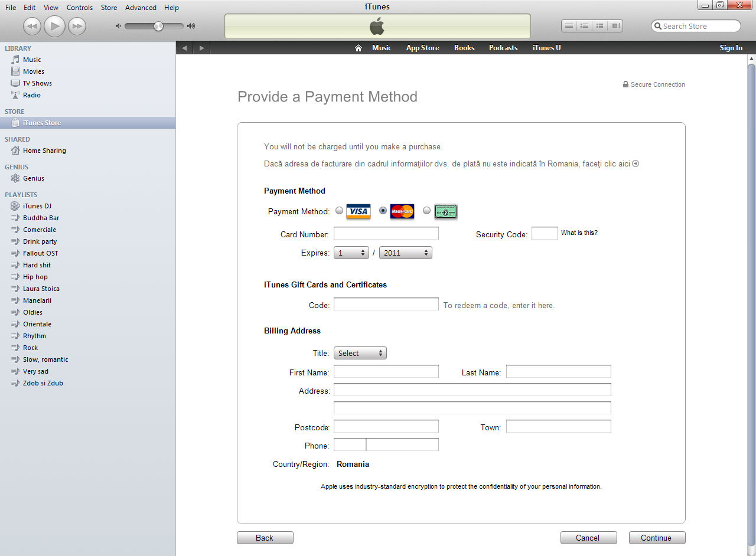Viewport: 756px width, 556px height.
Task: Click the Next track fast-forward button
Action: pos(77,26)
